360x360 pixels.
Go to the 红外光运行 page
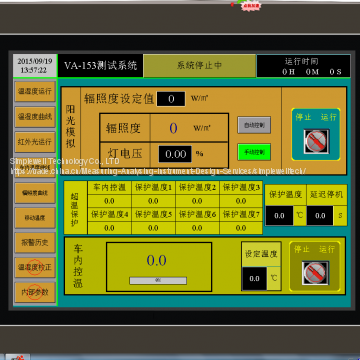click(35, 142)
